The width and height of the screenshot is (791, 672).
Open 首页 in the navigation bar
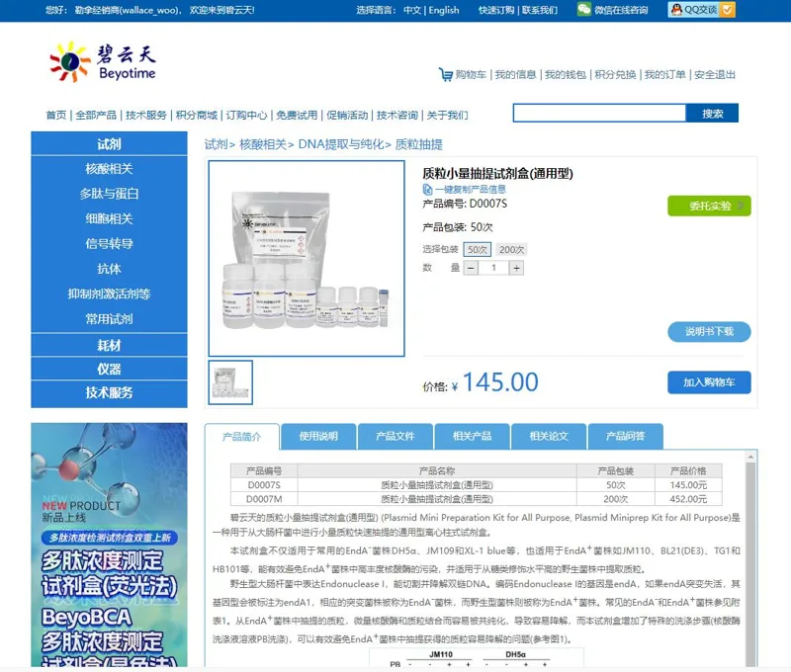coord(56,115)
